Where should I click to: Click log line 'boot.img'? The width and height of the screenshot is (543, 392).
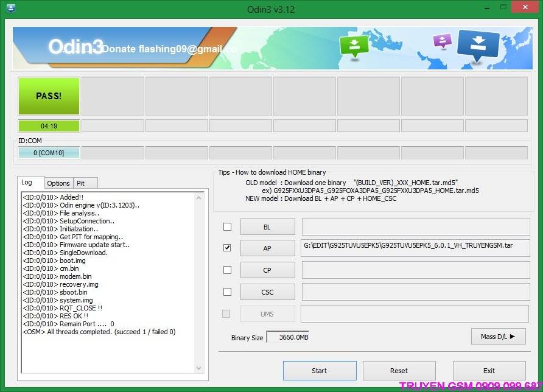point(54,261)
